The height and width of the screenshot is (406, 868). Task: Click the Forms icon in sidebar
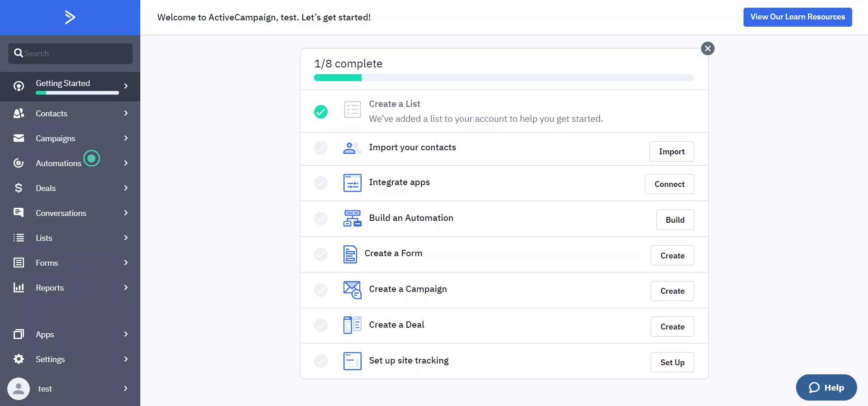(x=19, y=263)
